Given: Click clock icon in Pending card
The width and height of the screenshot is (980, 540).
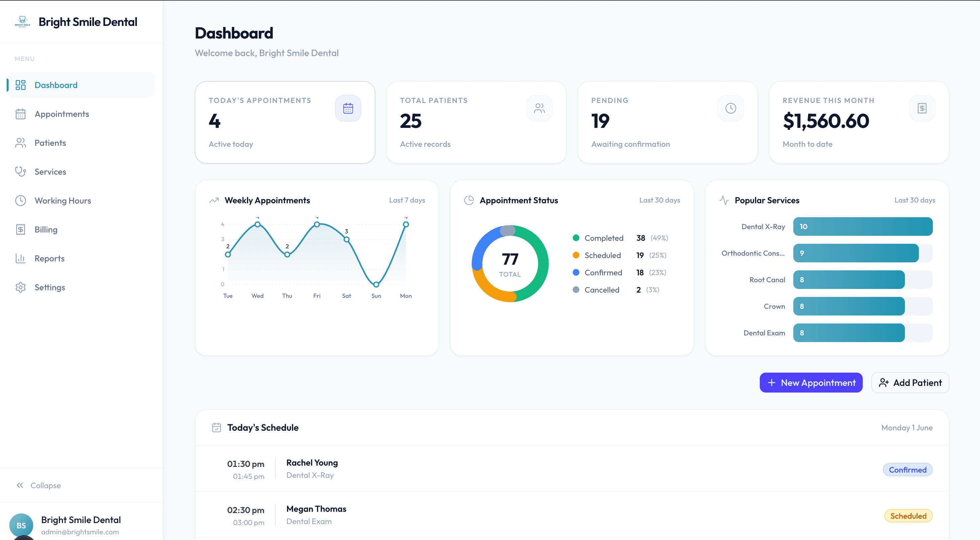Looking at the screenshot, I should (731, 108).
